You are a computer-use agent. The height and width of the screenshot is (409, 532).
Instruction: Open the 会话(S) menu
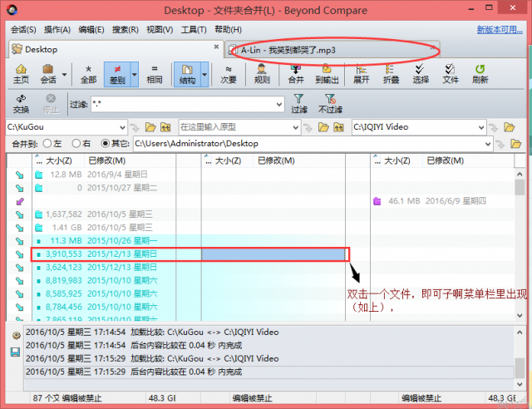click(x=23, y=30)
